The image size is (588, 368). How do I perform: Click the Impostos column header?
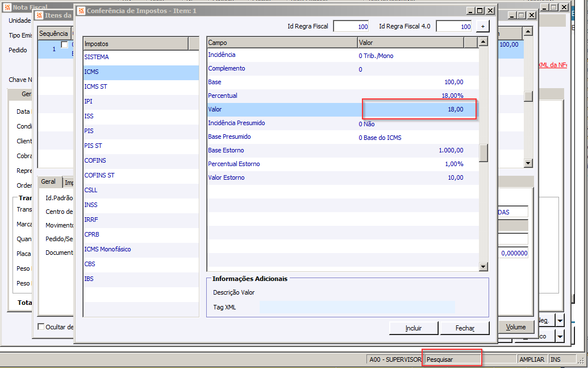point(136,44)
